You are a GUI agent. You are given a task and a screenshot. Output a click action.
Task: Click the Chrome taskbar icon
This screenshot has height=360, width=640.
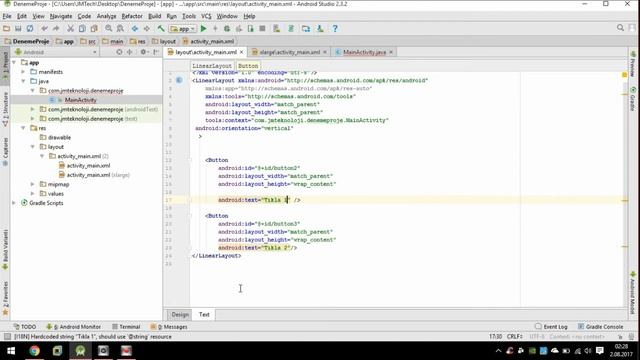pyautogui.click(x=34, y=351)
